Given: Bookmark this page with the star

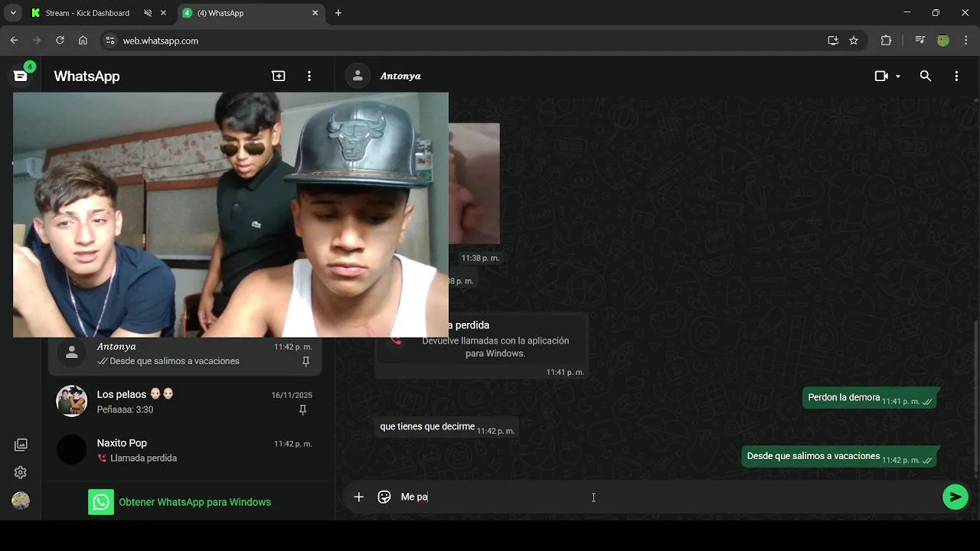Looking at the screenshot, I should [854, 41].
